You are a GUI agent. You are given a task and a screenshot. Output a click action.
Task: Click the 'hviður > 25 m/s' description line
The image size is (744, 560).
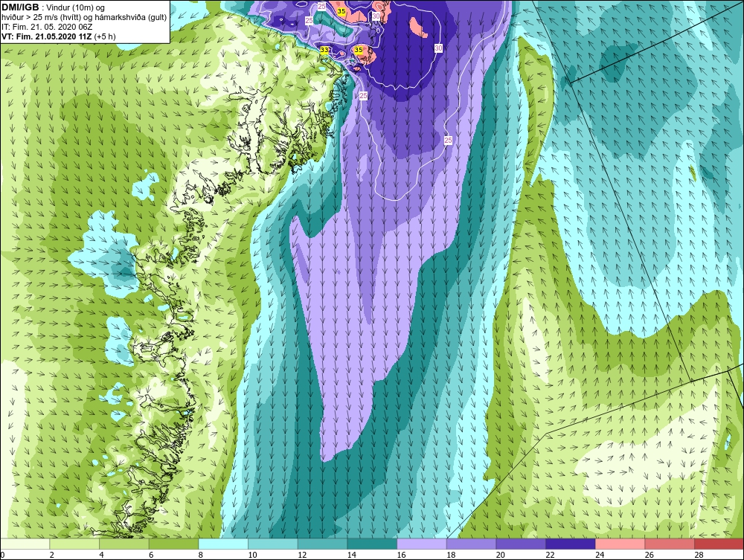click(84, 17)
